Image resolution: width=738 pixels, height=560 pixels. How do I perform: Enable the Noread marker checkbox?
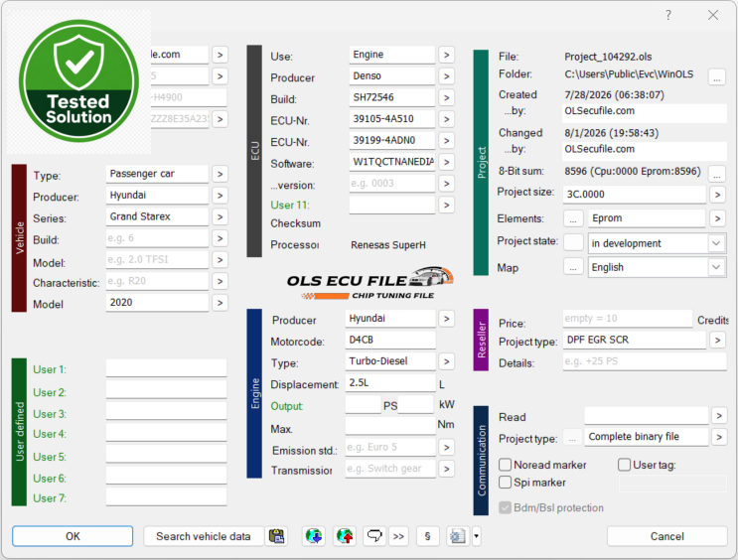click(x=505, y=465)
